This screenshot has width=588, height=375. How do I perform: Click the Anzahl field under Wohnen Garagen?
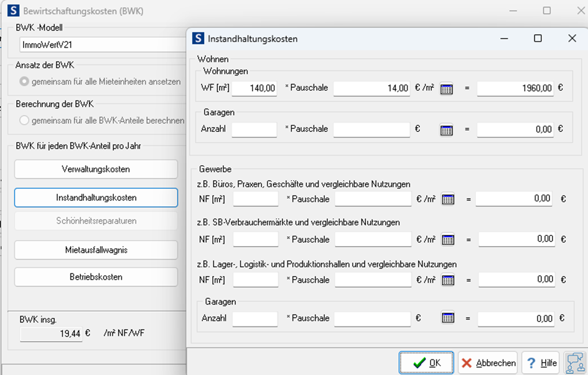click(x=254, y=130)
